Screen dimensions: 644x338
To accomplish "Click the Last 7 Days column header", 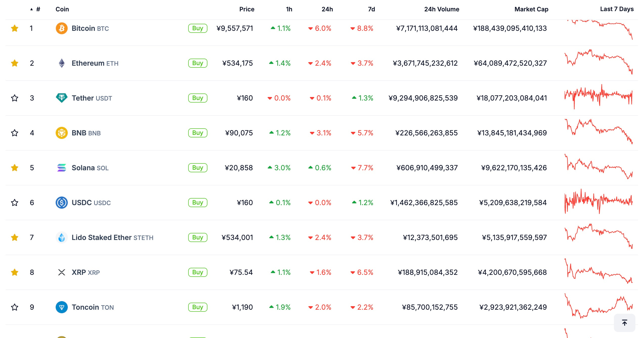I will point(617,9).
